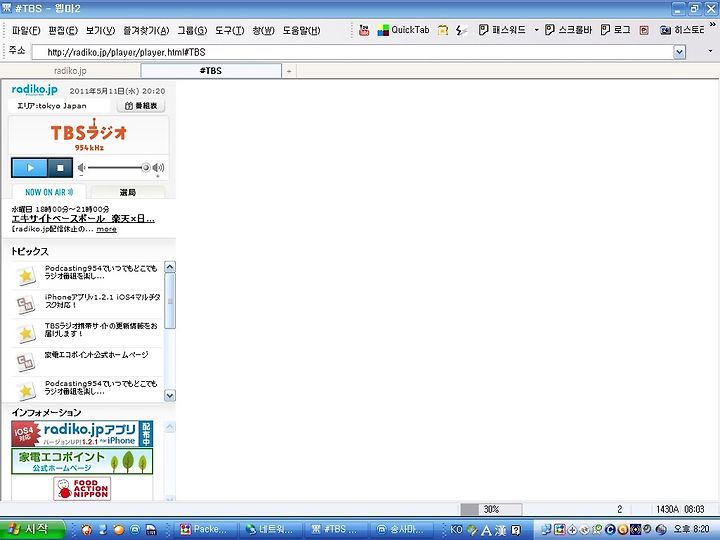720x540 pixels.
Task: Switch to the 네트워... taskbar window
Action: pos(270,529)
